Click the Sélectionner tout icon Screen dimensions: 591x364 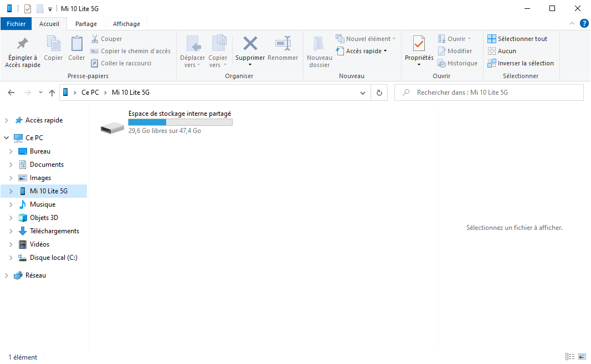pyautogui.click(x=492, y=39)
